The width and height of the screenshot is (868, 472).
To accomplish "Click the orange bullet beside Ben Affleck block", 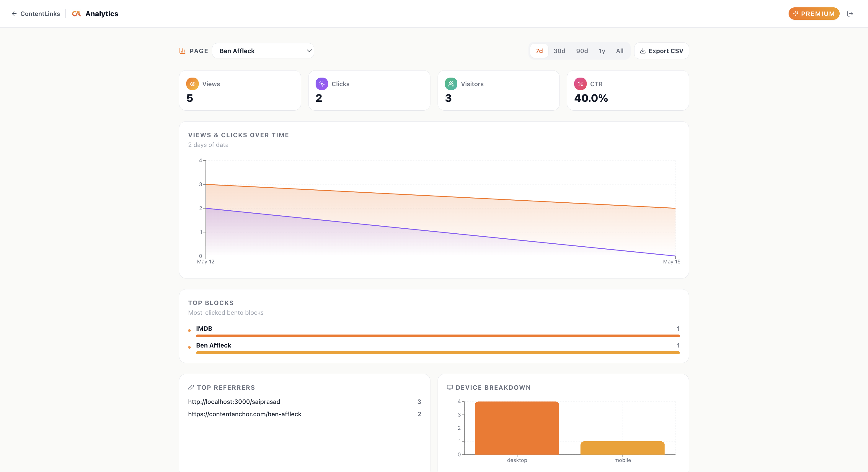I will (x=189, y=348).
